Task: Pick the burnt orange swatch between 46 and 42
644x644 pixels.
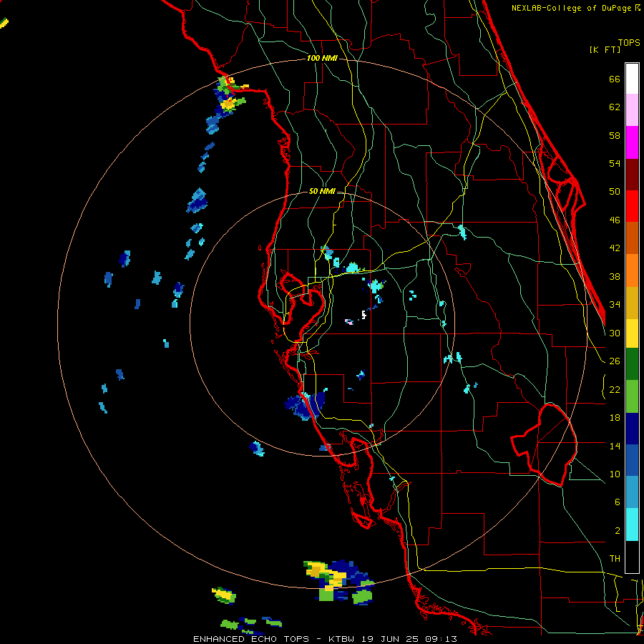Action: 632,238
